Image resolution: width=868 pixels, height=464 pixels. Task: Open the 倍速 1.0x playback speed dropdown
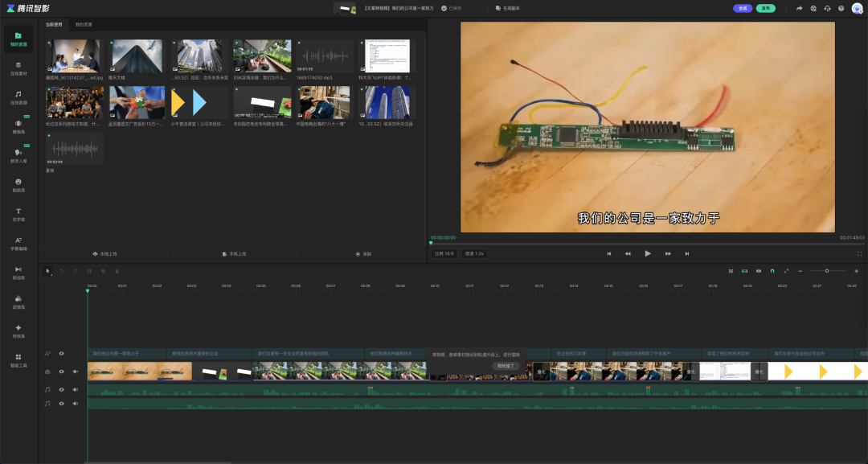point(473,253)
